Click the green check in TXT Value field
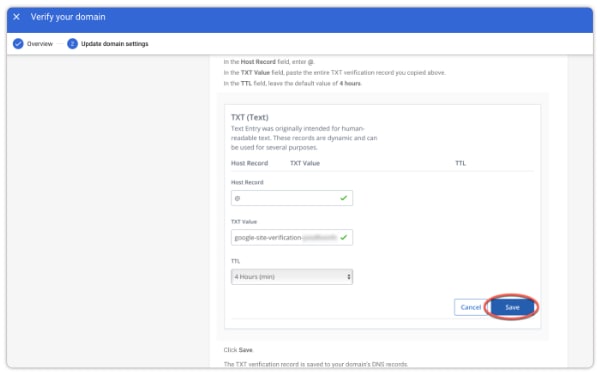600x375 pixels. click(x=343, y=238)
